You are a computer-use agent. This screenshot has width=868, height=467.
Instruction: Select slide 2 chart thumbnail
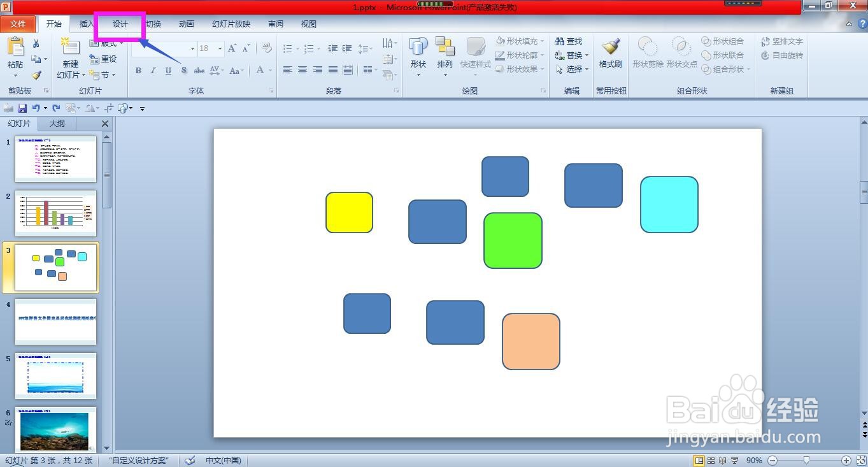coord(56,213)
